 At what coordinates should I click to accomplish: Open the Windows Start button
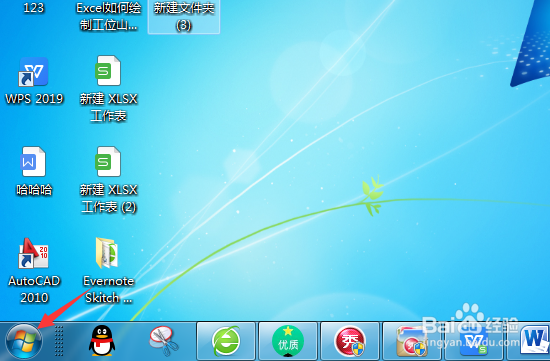[24, 341]
